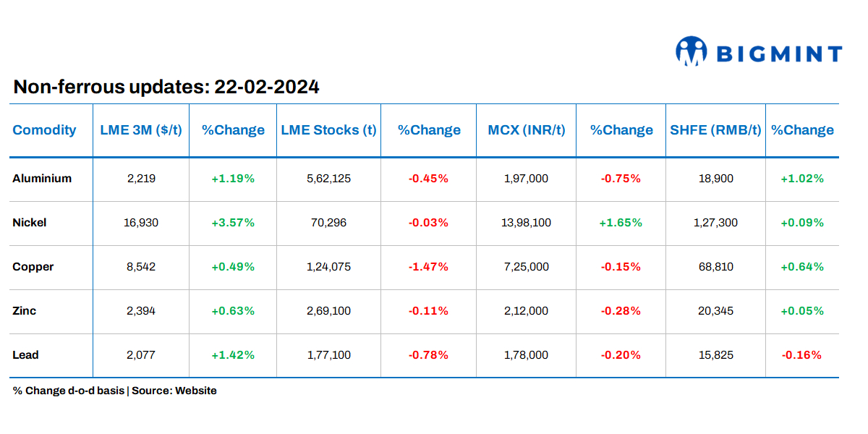Select the Lead row label
The height and width of the screenshot is (434, 868).
(26, 354)
